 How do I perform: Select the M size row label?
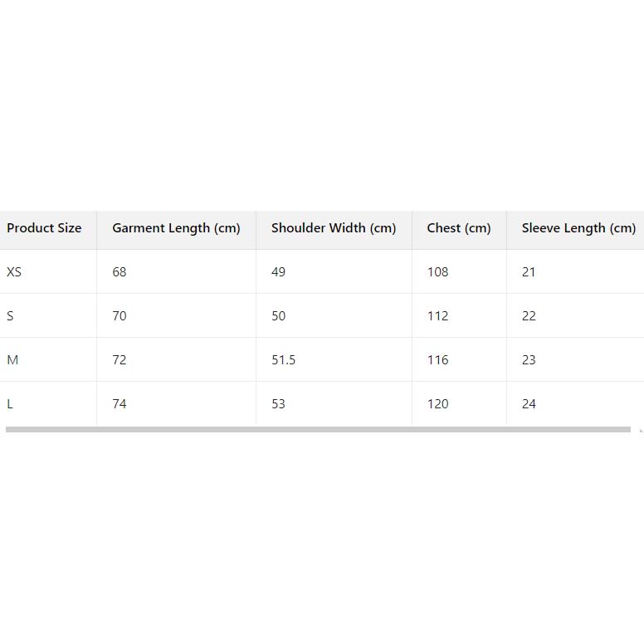(12, 360)
